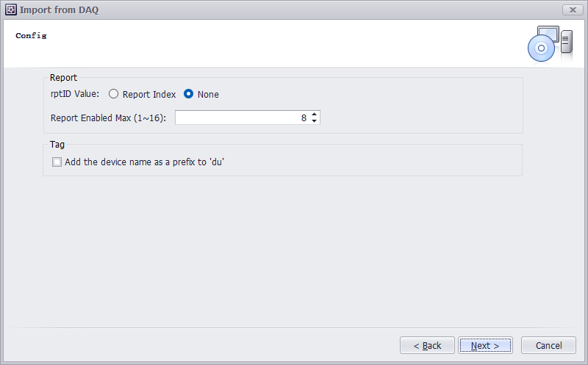Click the 'Import from DAQ' title text

[60, 10]
